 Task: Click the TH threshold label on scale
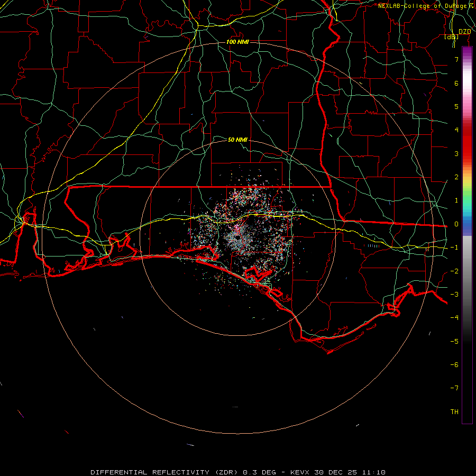pos(454,412)
